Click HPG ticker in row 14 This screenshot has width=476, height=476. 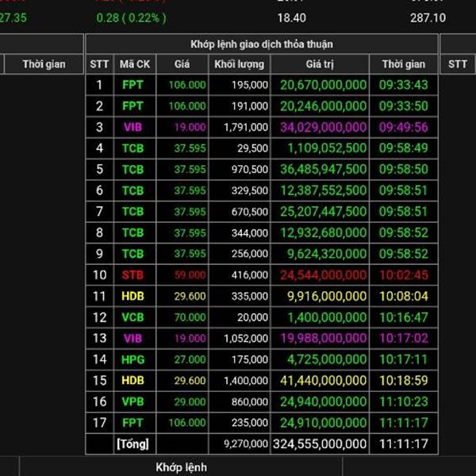tap(132, 359)
